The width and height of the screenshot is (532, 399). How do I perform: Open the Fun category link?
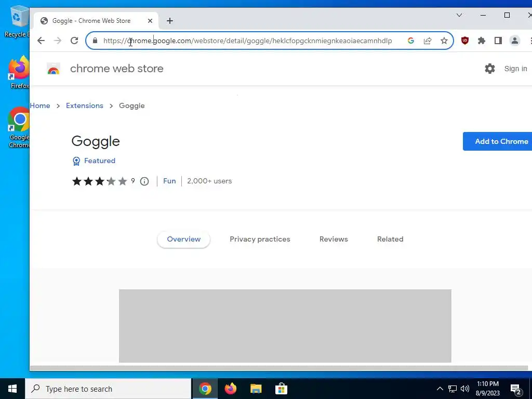pyautogui.click(x=169, y=181)
